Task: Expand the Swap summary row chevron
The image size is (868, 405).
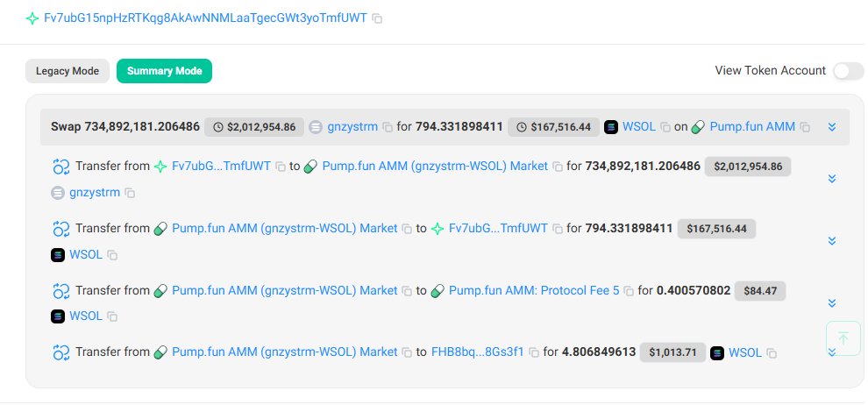Action: (x=831, y=127)
